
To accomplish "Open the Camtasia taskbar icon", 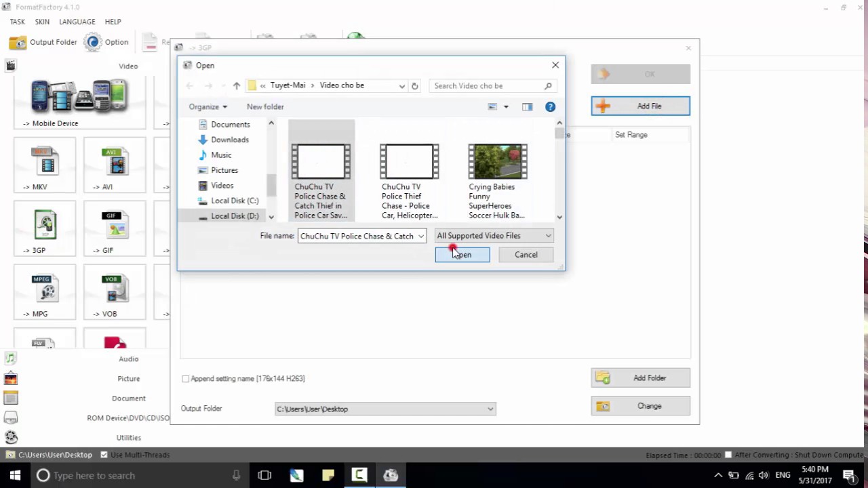I will pos(359,475).
